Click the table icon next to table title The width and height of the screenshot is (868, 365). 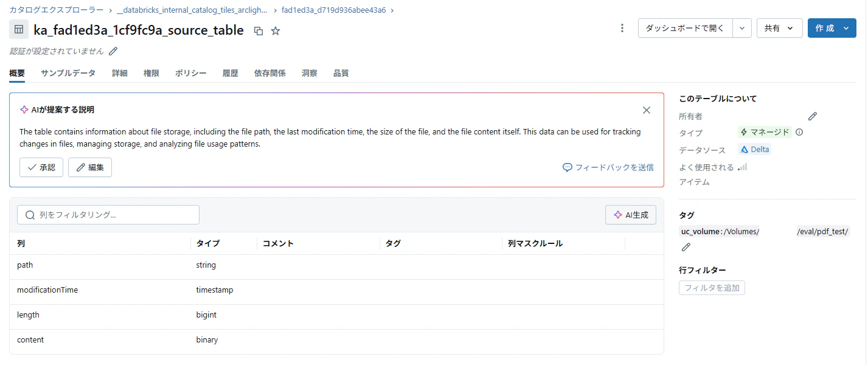(18, 29)
